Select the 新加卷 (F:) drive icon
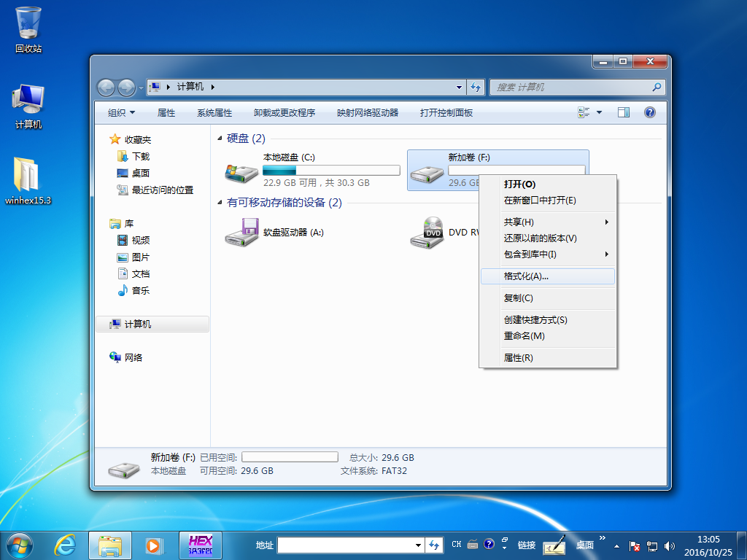 tap(427, 174)
